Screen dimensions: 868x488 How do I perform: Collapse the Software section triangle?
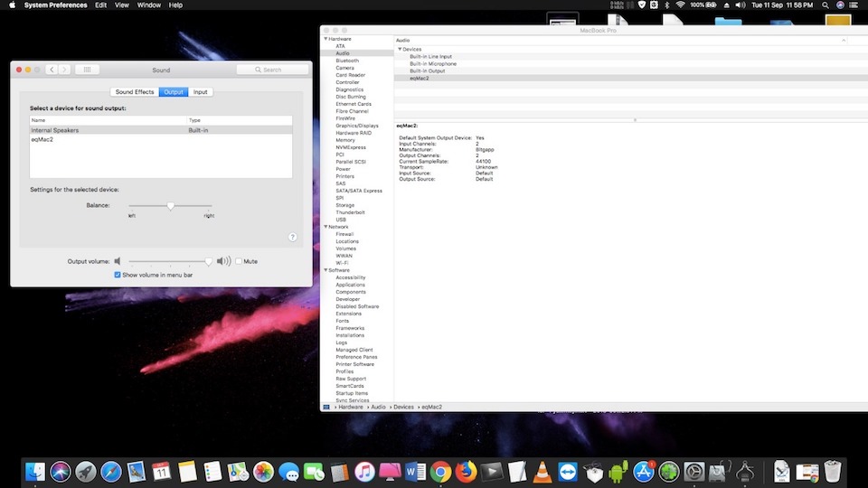[x=325, y=270]
